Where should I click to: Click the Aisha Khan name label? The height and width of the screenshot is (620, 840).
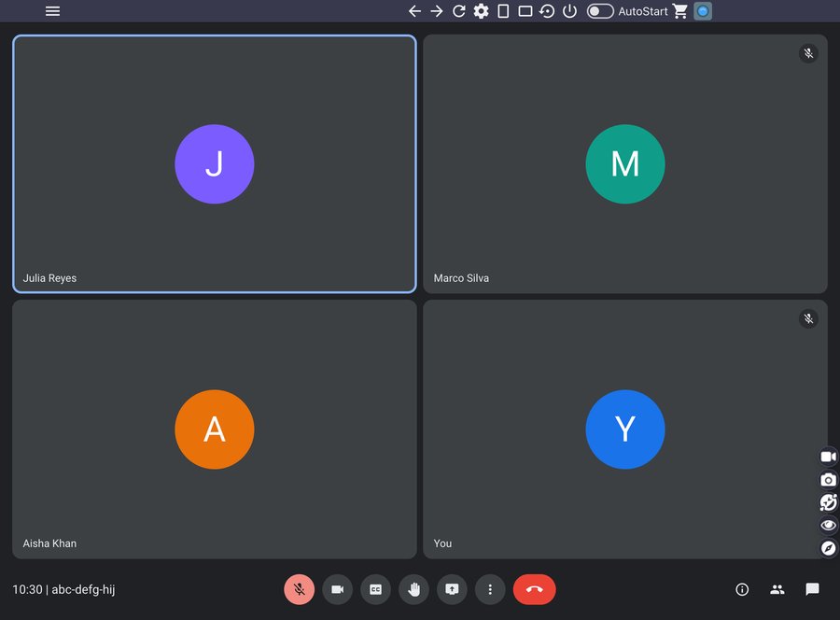point(49,543)
